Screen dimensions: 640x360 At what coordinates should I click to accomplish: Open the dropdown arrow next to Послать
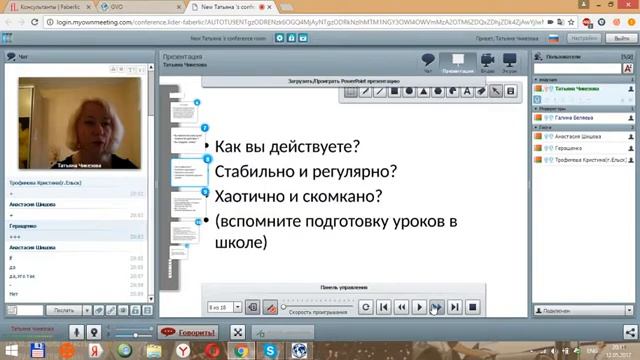click(87, 310)
